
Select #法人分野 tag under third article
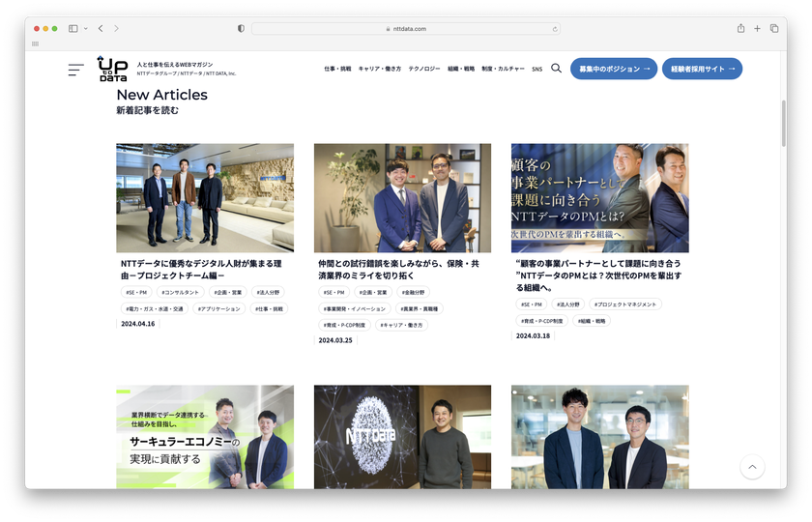point(568,304)
